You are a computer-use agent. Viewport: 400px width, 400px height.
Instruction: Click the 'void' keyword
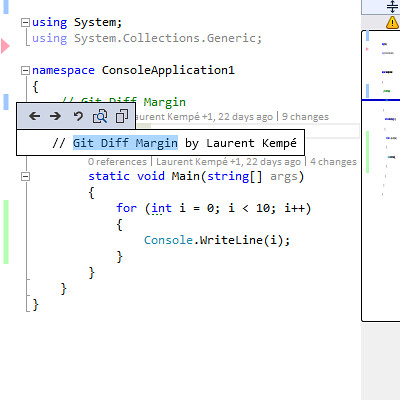tap(151, 176)
